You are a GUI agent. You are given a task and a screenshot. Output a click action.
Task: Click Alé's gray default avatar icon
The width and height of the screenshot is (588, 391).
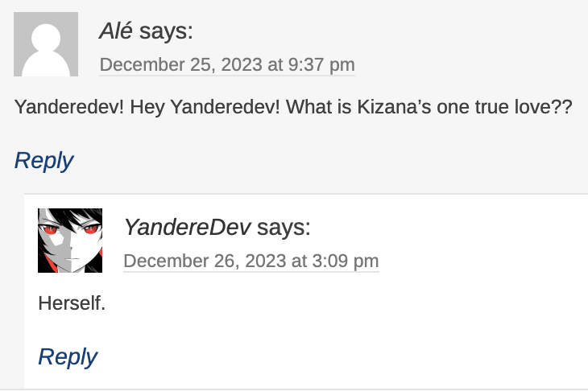coord(46,45)
